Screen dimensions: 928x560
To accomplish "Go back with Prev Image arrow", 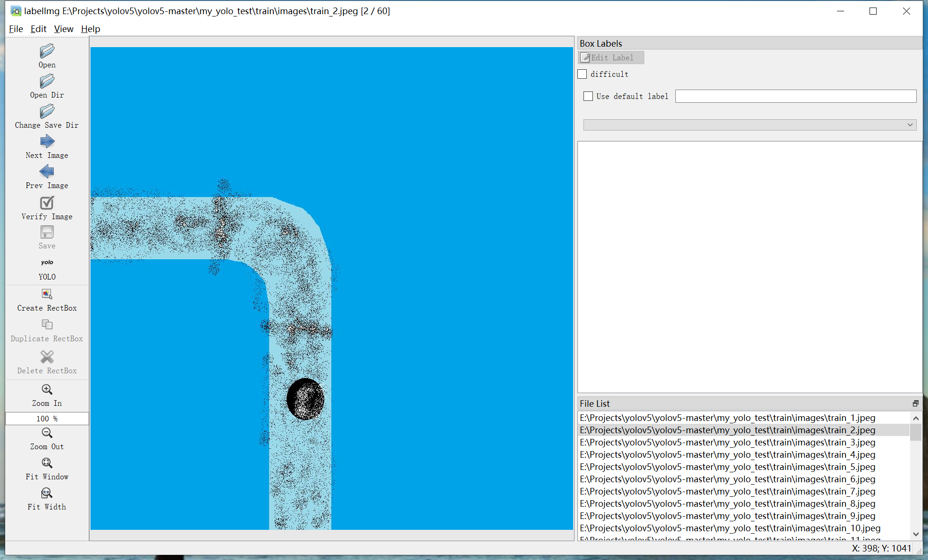I will (x=47, y=172).
